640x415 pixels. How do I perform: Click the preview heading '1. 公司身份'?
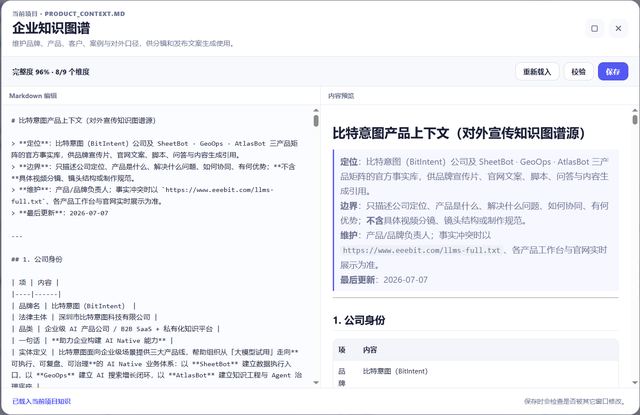pos(359,320)
